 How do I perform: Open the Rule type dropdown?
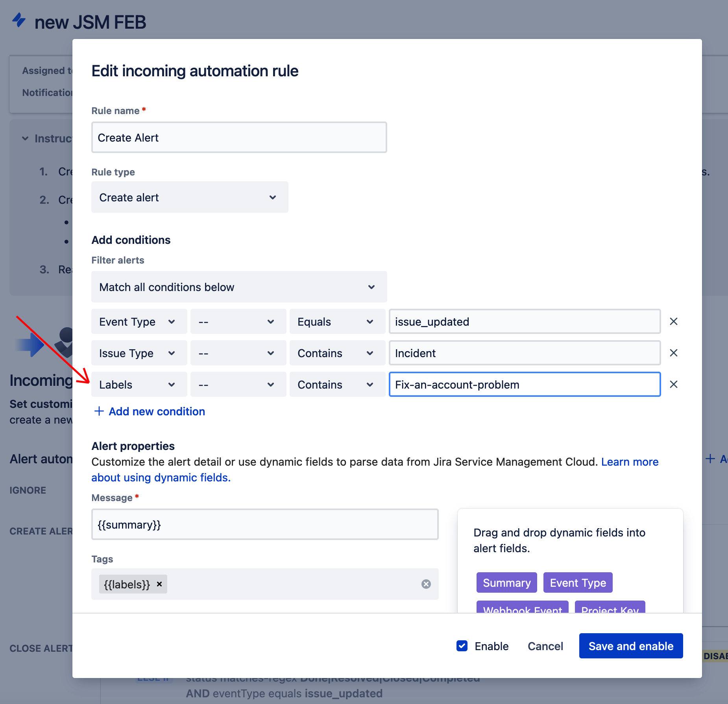[x=190, y=197]
